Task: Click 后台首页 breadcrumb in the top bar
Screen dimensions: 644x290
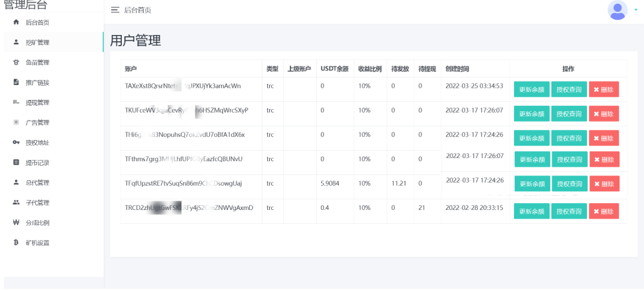Action: coord(137,10)
